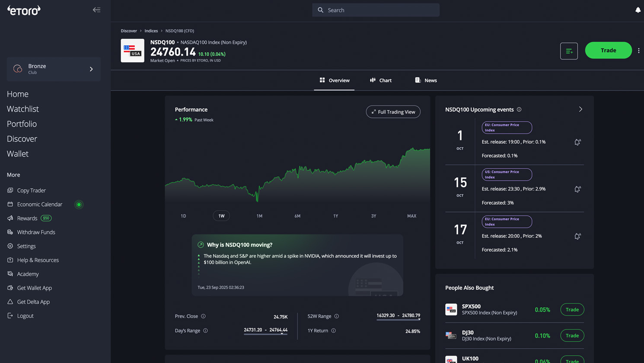Image resolution: width=644 pixels, height=363 pixels.
Task: Select the 1M chart time range
Action: pyautogui.click(x=259, y=216)
